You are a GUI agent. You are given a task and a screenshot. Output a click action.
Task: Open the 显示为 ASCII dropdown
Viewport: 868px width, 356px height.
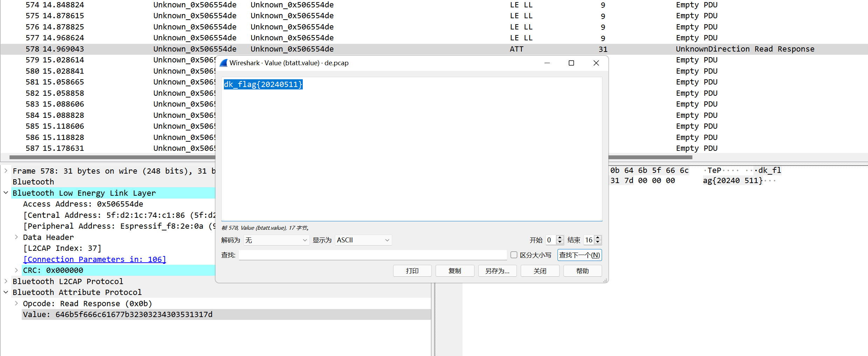[363, 240]
